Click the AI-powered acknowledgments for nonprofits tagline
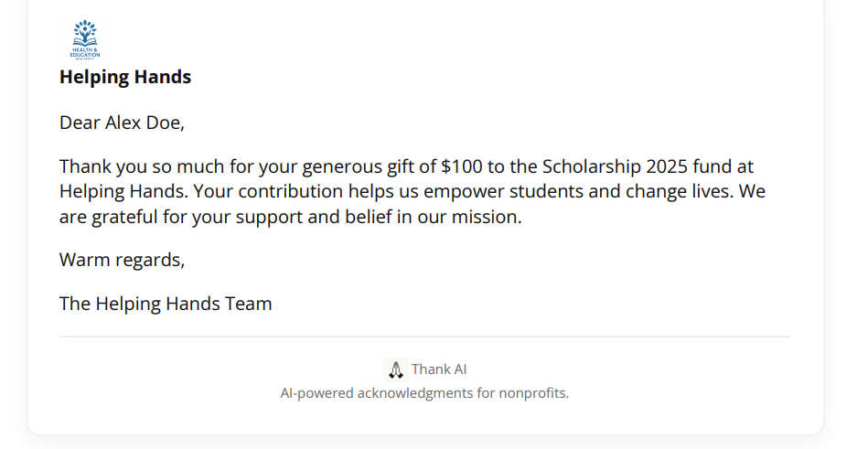This screenshot has height=449, width=868. pyautogui.click(x=424, y=393)
